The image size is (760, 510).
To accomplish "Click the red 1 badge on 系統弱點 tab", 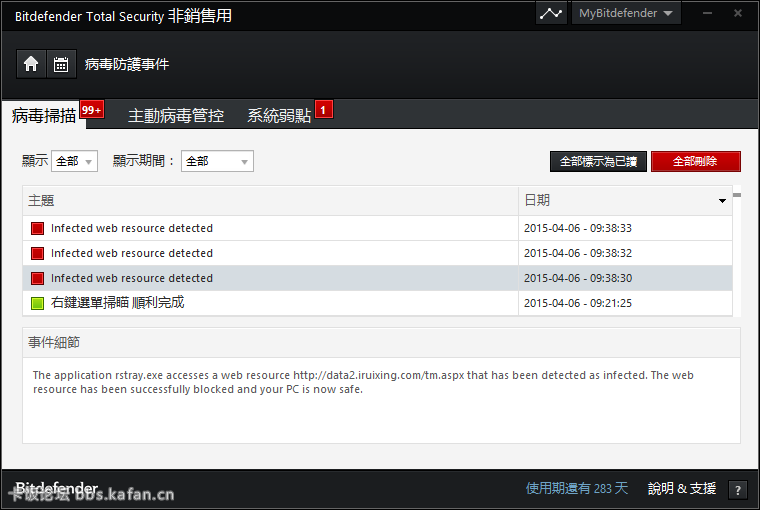I will pos(324,109).
